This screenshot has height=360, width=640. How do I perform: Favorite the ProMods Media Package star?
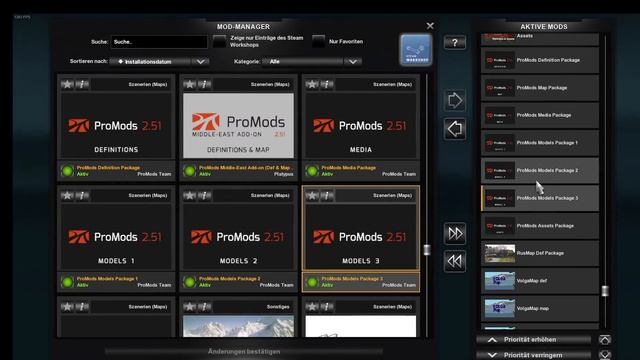[312, 84]
